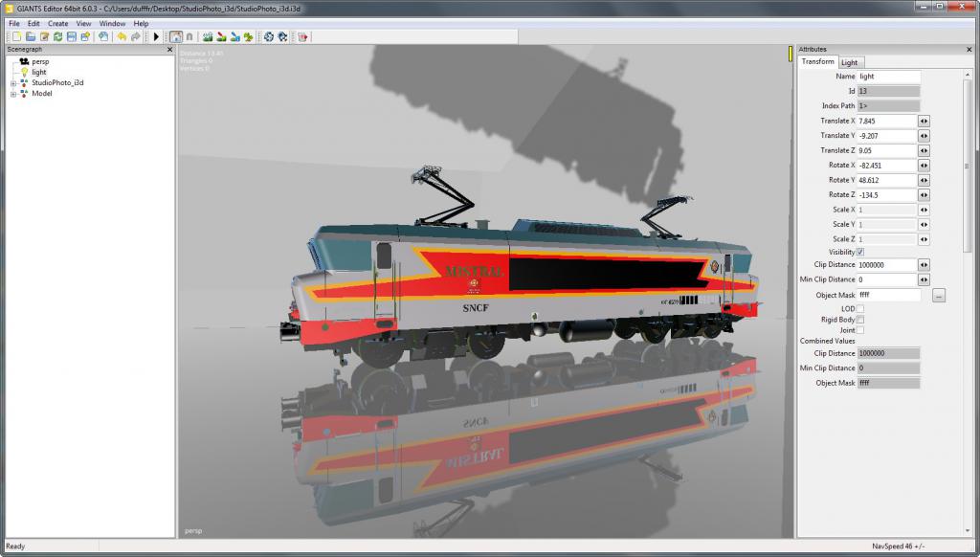Image resolution: width=980 pixels, height=557 pixels.
Task: Select the Model label in Scenegraph
Action: [42, 93]
